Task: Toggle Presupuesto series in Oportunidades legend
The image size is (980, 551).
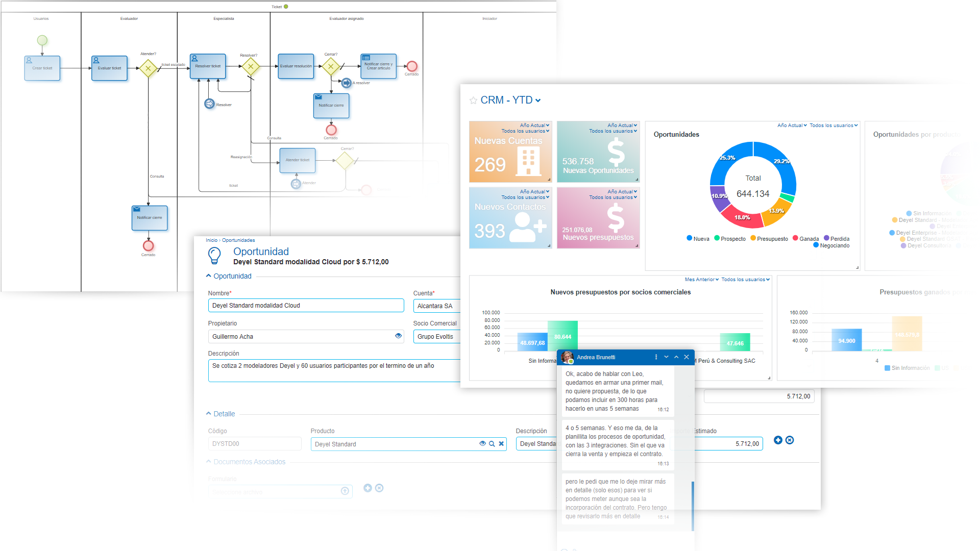Action: coord(769,239)
